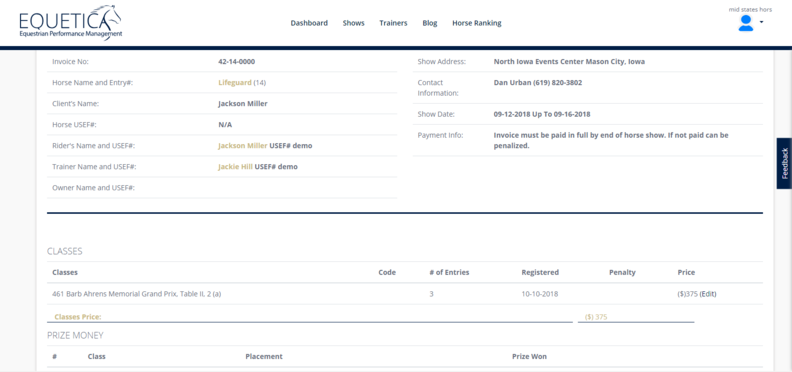Edit the $375 class price

pyautogui.click(x=708, y=294)
